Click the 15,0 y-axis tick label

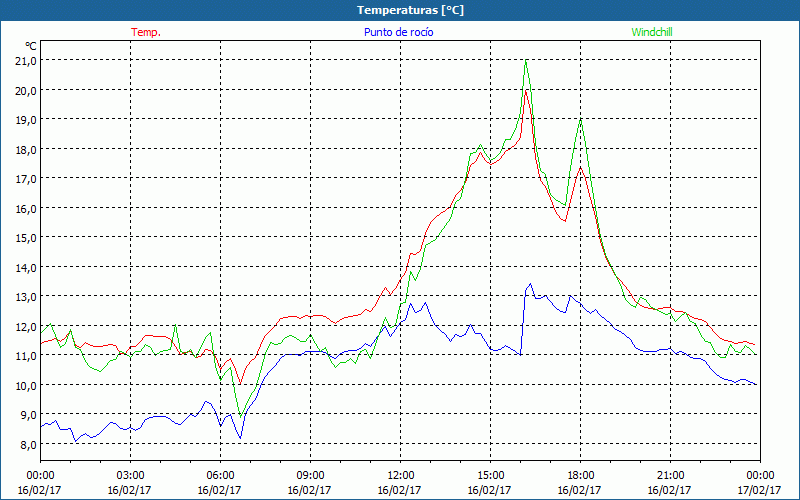coord(25,238)
